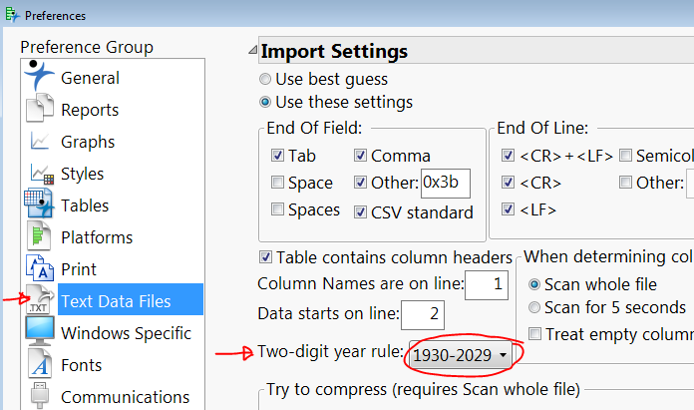
Task: Open the Two-digit year rule dropdown
Action: tap(460, 354)
